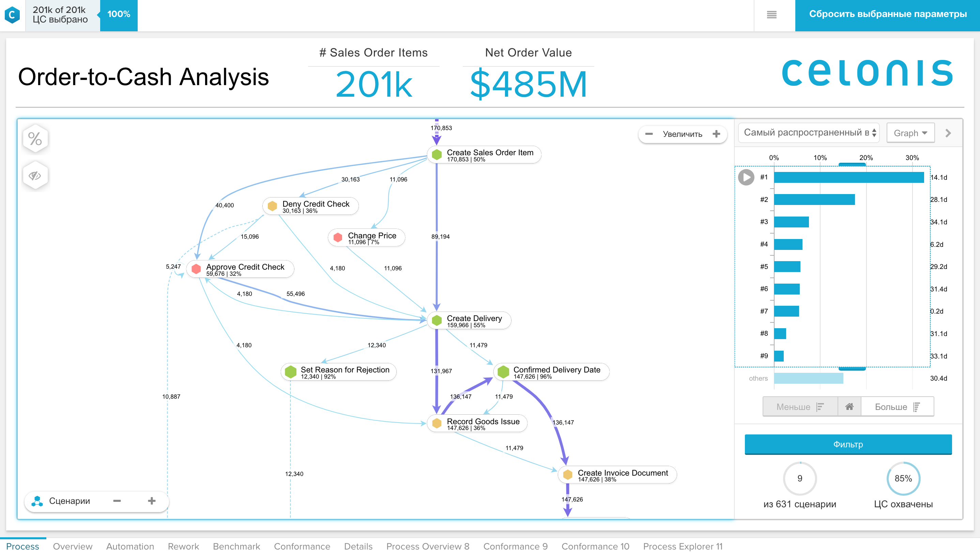Click the Celonis hexagon logo icon
Viewport: 980px width, 557px height.
(12, 15)
